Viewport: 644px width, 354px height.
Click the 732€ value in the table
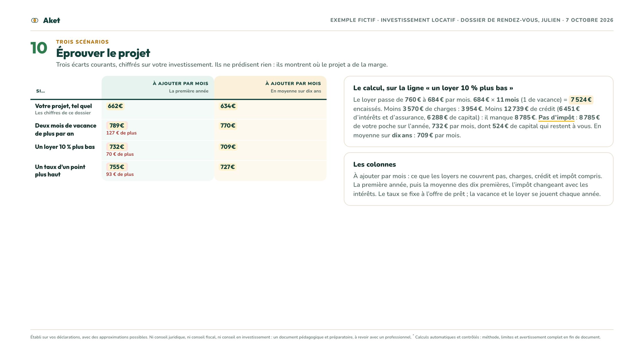coord(117,147)
